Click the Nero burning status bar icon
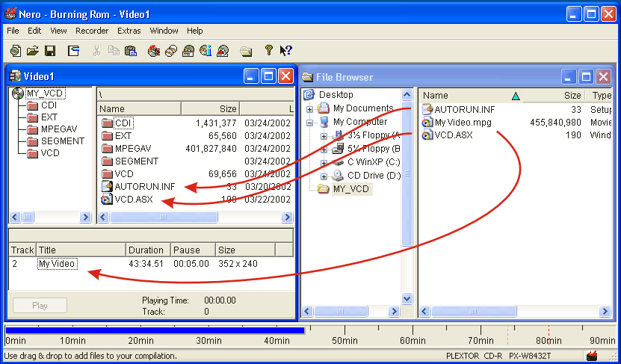Image resolution: width=621 pixels, height=364 pixels. pyautogui.click(x=592, y=356)
